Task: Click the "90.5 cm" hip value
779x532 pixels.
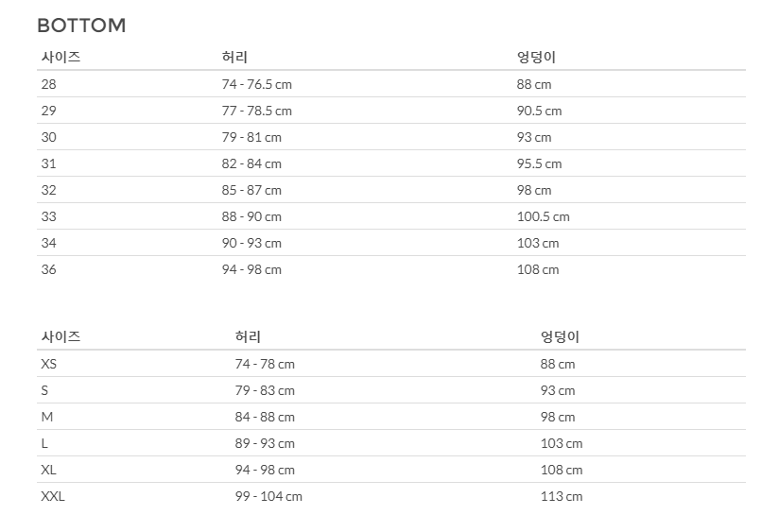Action: [539, 111]
